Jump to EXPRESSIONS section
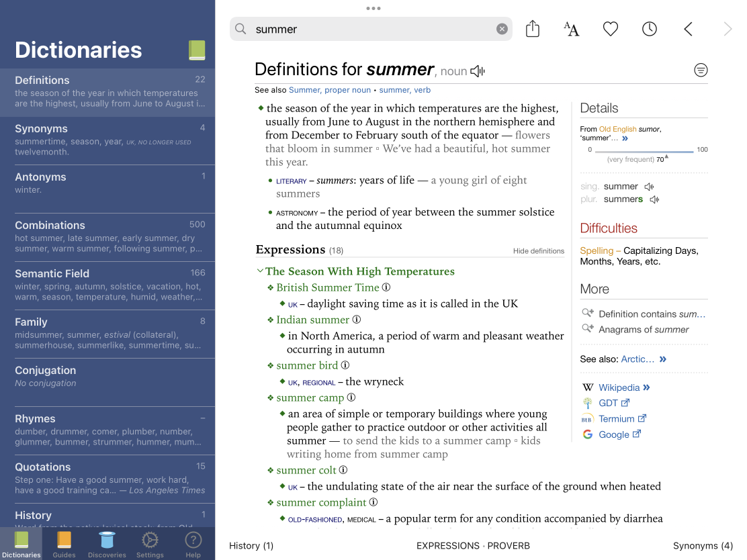747x560 pixels. (x=448, y=546)
